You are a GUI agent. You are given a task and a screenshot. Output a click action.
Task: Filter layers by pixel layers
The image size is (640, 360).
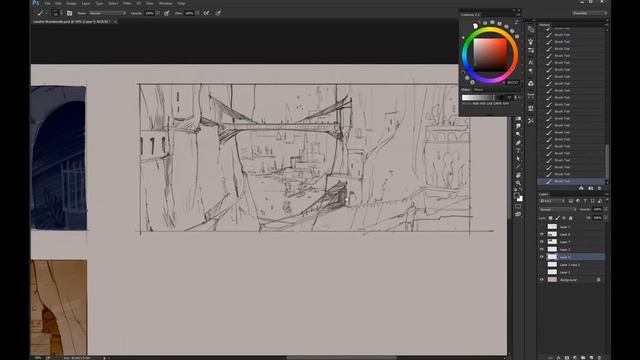[x=571, y=201]
